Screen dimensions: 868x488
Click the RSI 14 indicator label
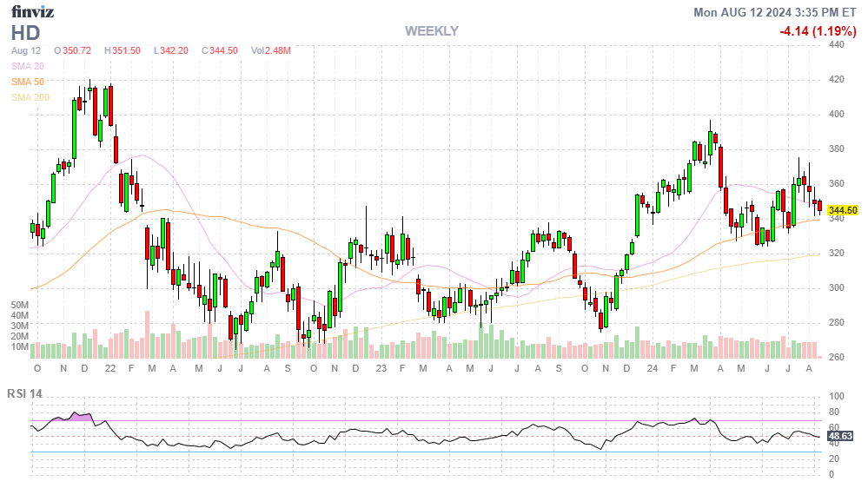27,392
